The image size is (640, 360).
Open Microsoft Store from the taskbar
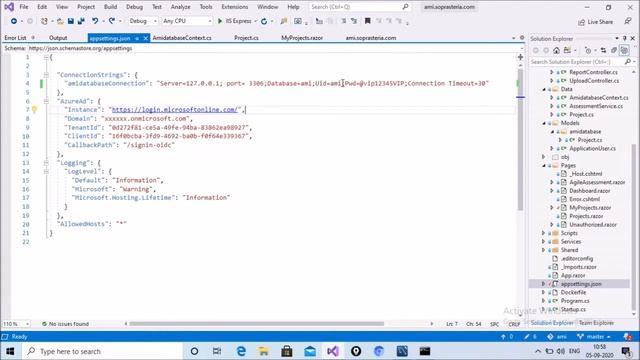tap(287, 351)
